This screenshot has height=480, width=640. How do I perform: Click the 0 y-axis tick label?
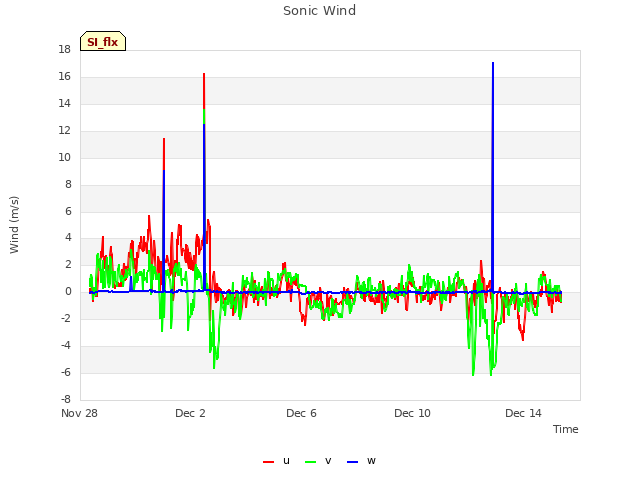[x=68, y=292]
